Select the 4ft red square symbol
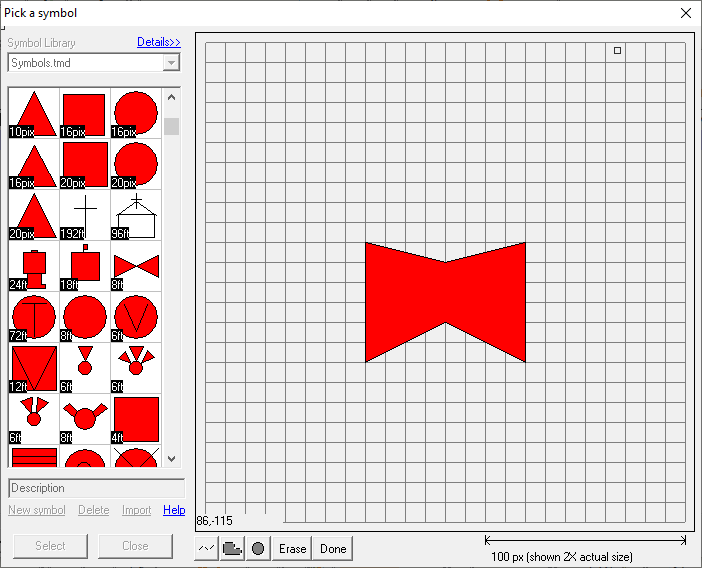 point(136,419)
